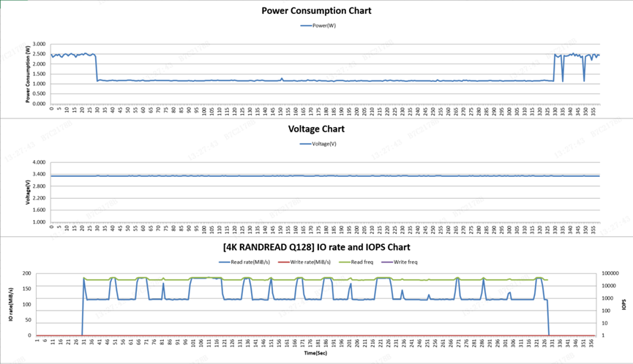This screenshot has height=364, width=633.
Task: Select the Power Consumption (W) axis title
Action: (x=28, y=74)
